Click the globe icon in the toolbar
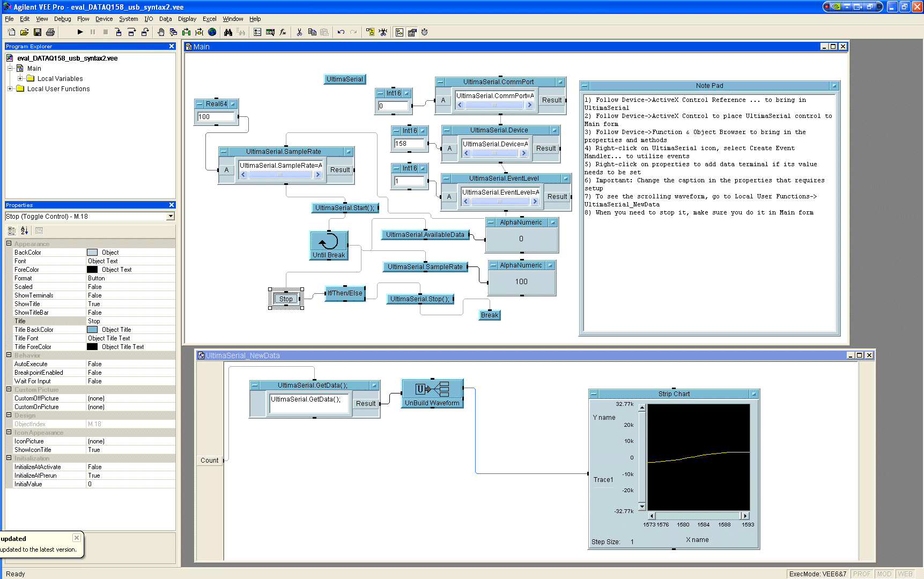Screen dimensions: 924x579 click(x=212, y=32)
